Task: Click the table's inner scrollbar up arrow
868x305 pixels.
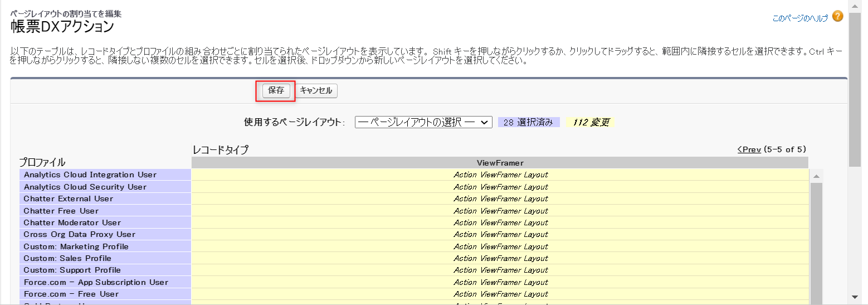Action: click(816, 176)
